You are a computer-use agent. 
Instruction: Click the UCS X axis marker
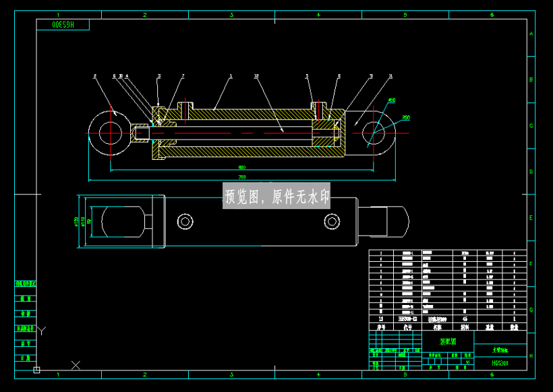pos(76,365)
